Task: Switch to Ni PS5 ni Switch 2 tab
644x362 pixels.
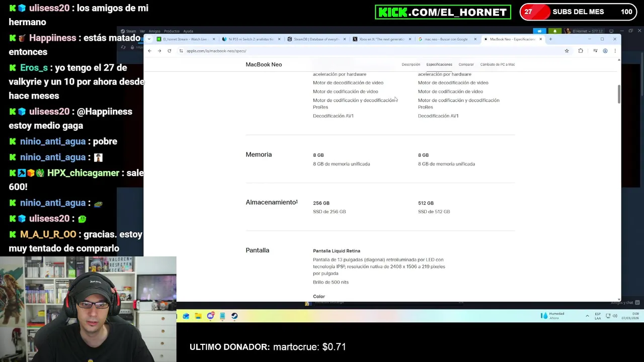Action: (250, 39)
